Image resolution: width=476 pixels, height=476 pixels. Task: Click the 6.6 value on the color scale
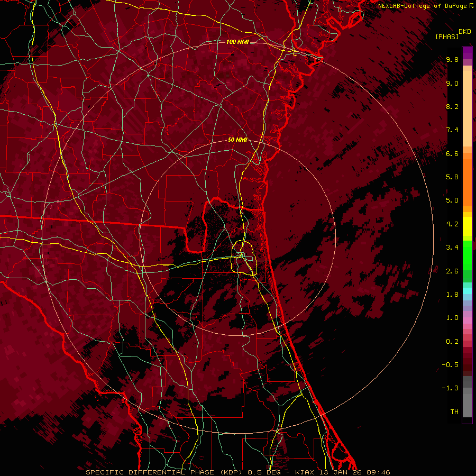pyautogui.click(x=452, y=153)
